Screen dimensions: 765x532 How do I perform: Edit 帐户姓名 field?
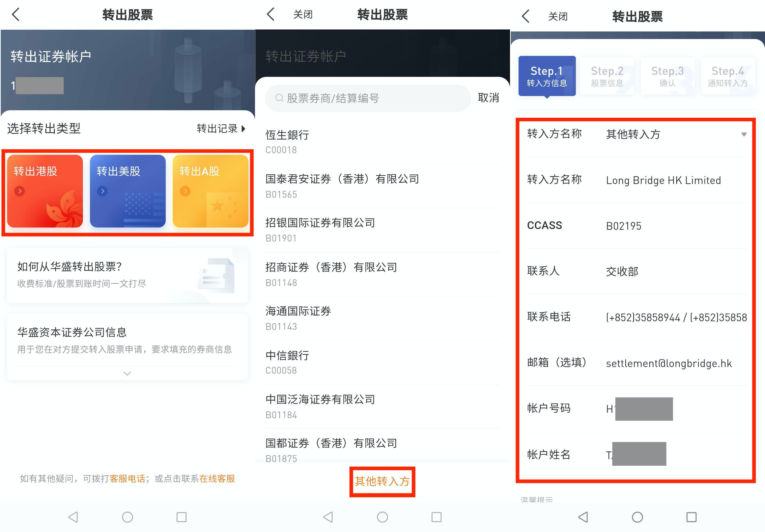(x=637, y=454)
